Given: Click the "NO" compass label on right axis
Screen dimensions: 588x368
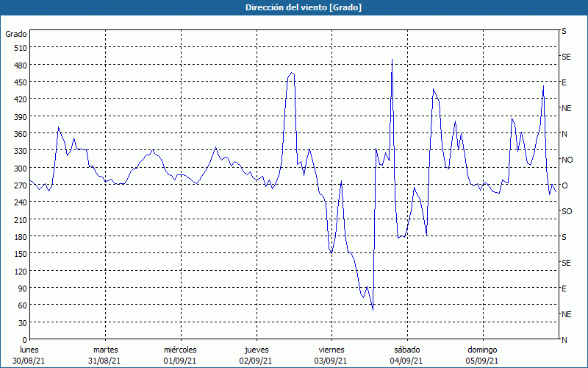Looking at the screenshot, I should [x=567, y=160].
